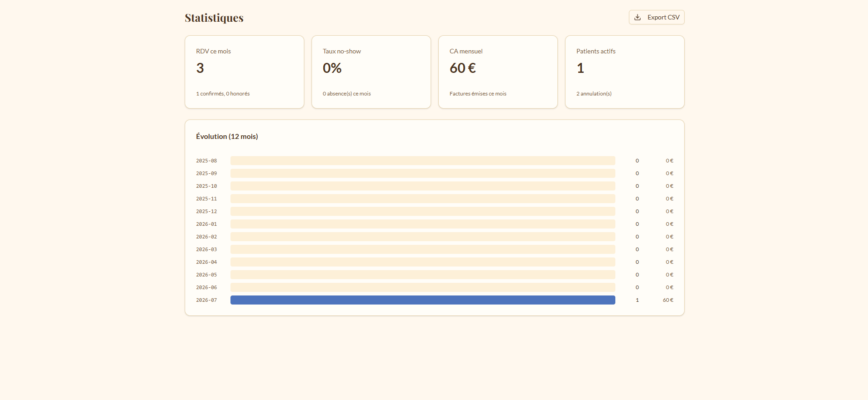Click the Évolution (12 mois) heading
868x400 pixels.
227,136
